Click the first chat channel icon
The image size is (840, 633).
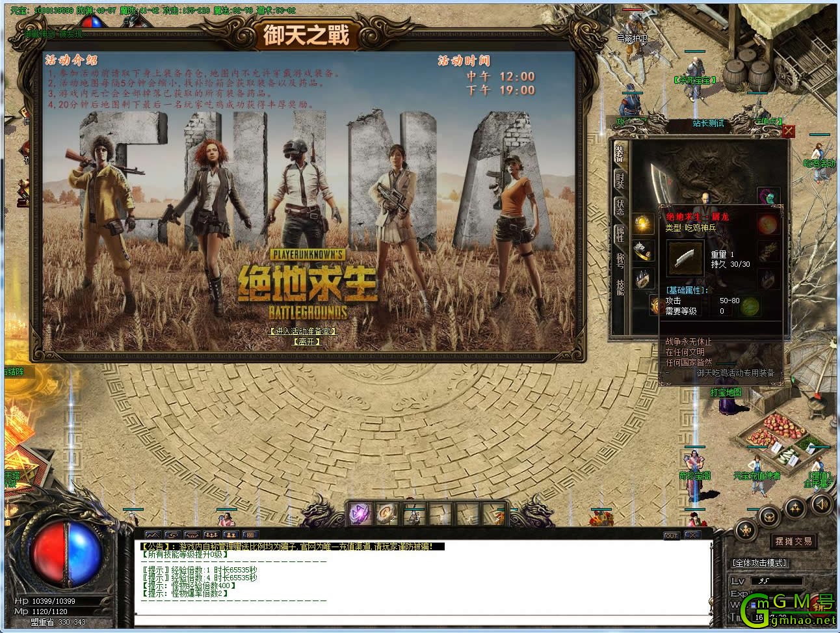click(153, 536)
